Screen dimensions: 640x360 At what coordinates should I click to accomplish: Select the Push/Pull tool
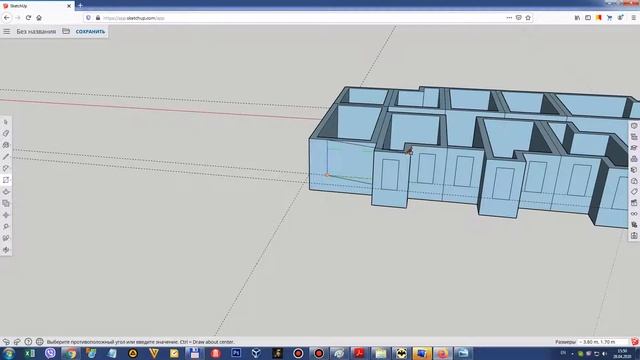coord(6,192)
